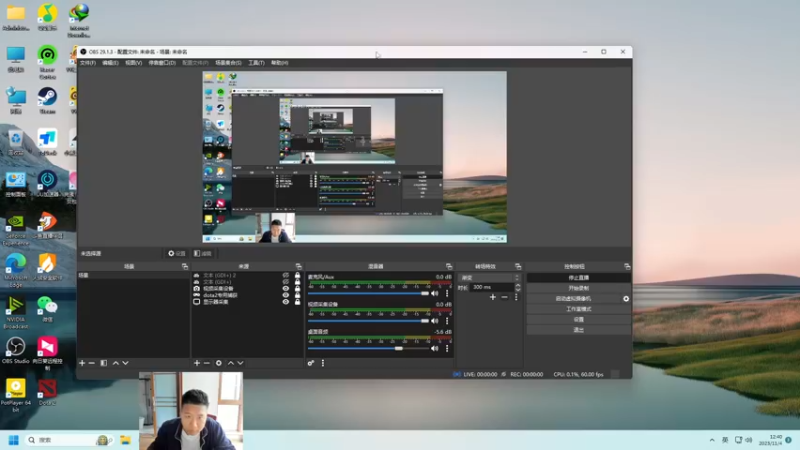800x450 pixels.
Task: Move scene down with arrow icon
Action: tap(126, 363)
